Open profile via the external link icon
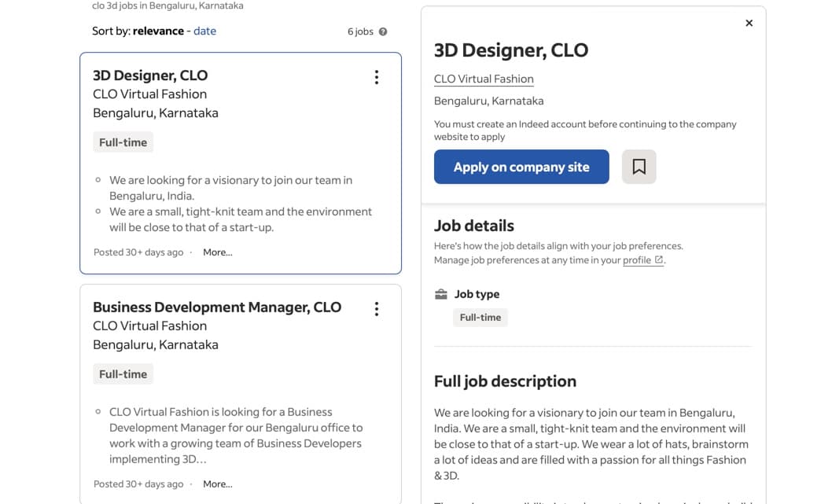 tap(660, 259)
